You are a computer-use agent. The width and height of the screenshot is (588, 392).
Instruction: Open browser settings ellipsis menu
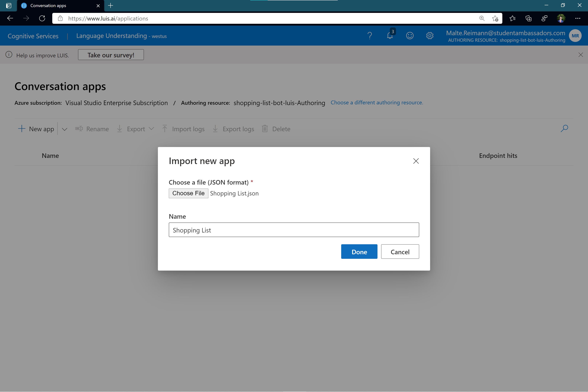click(577, 18)
